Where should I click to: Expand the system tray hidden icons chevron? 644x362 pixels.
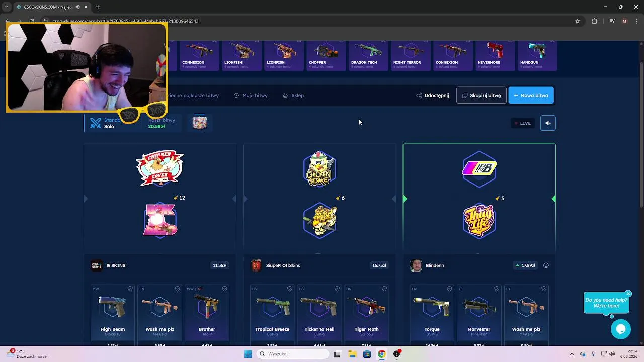point(572,354)
